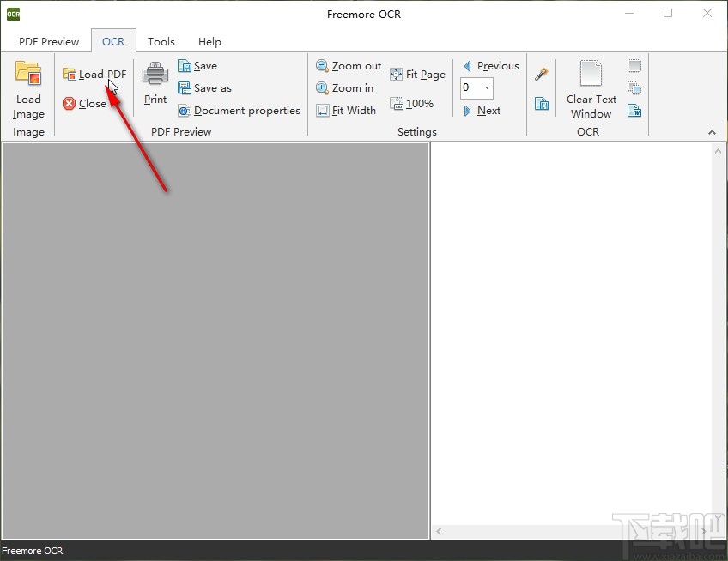Open Document properties
728x561 pixels.
click(240, 111)
